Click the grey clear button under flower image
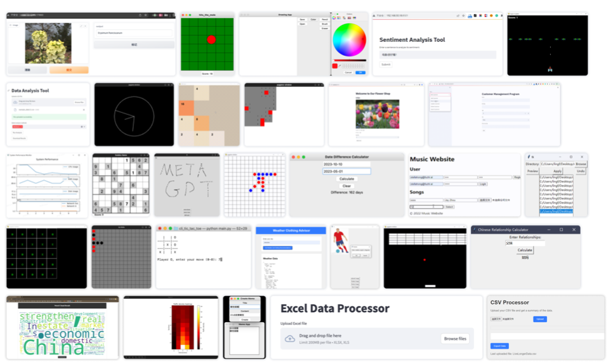The image size is (613, 364). pos(27,70)
